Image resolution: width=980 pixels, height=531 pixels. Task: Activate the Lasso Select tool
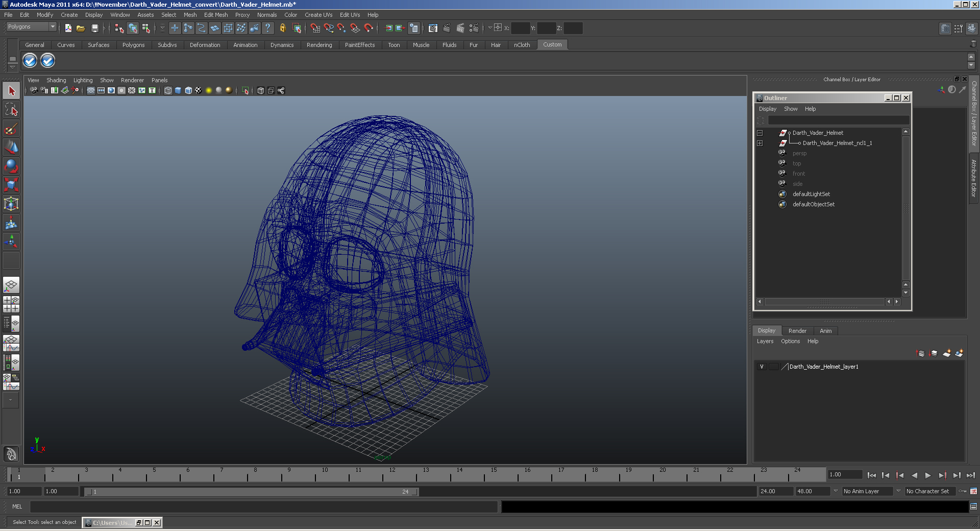(x=11, y=109)
